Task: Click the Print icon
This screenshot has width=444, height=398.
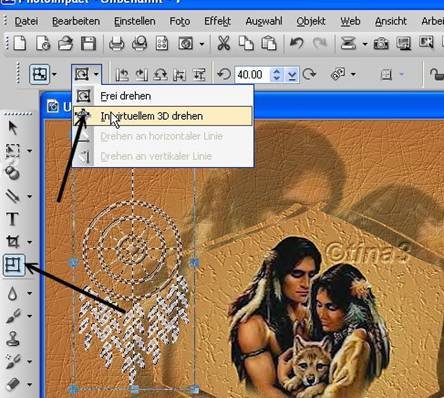Action: point(117,44)
